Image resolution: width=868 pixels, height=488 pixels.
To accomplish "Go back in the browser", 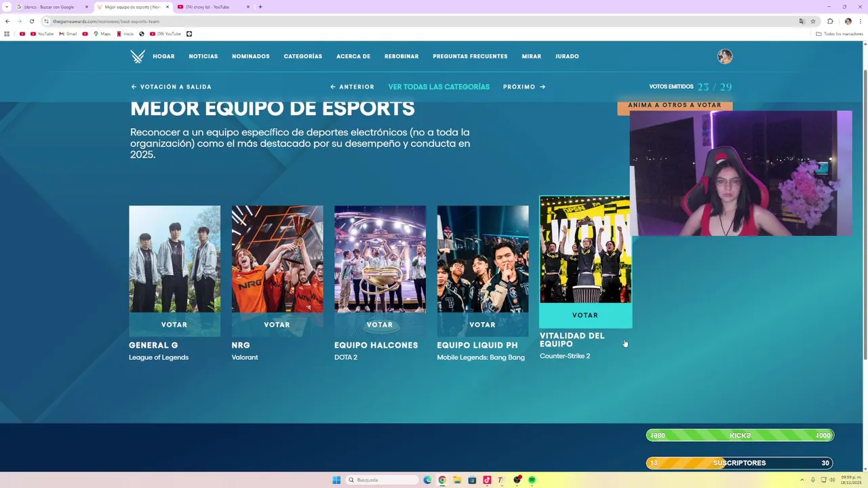I will (7, 21).
